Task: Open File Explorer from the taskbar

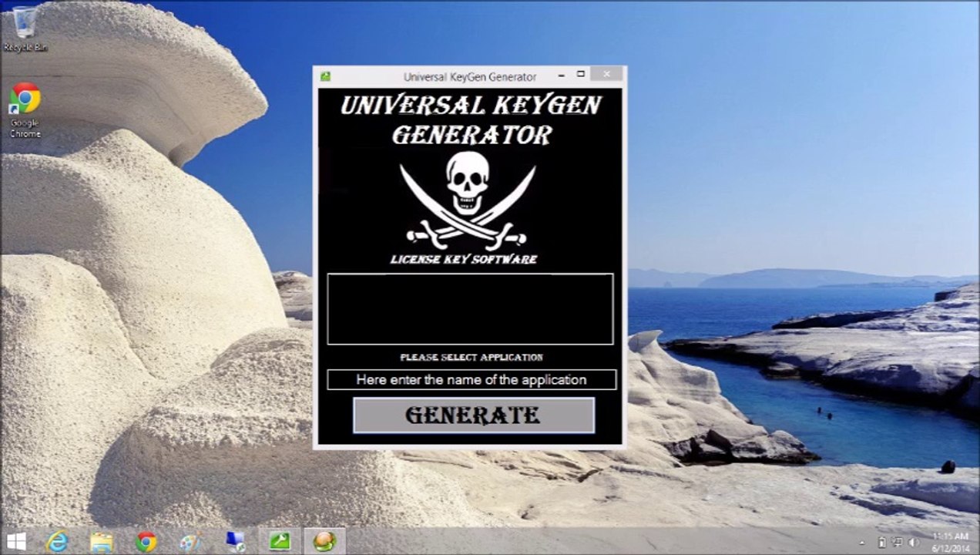Action: pos(102,542)
